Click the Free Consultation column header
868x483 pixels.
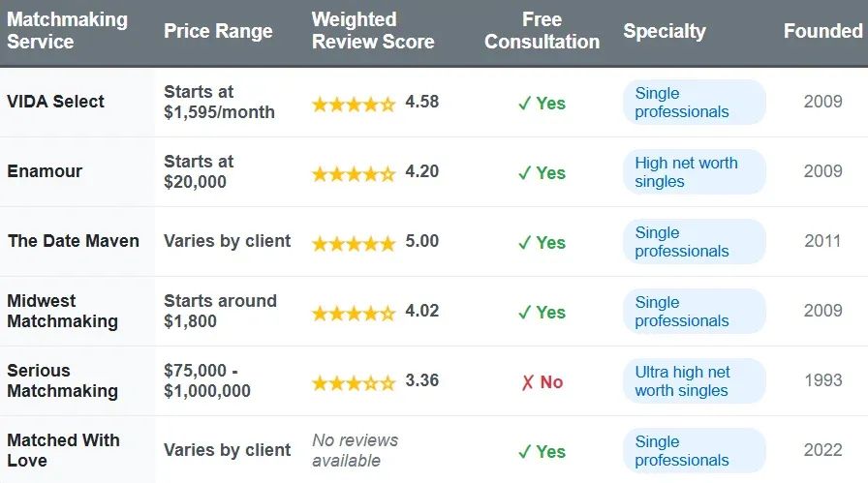[x=542, y=31]
